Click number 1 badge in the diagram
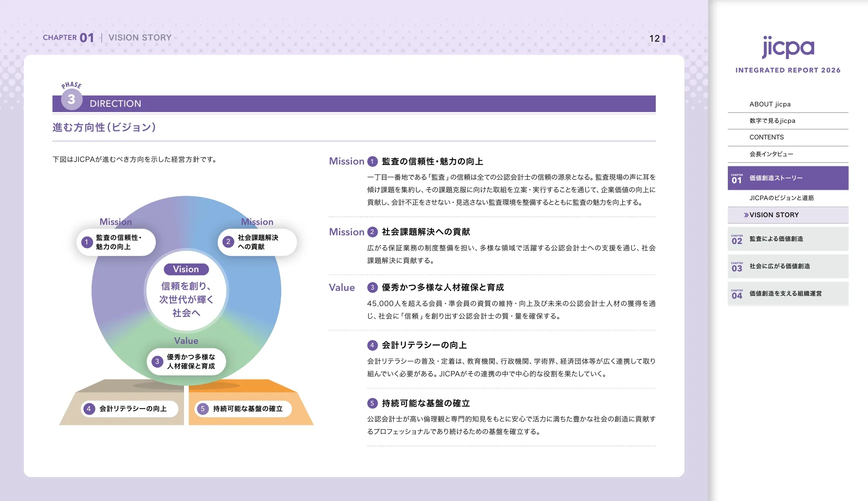 [87, 242]
